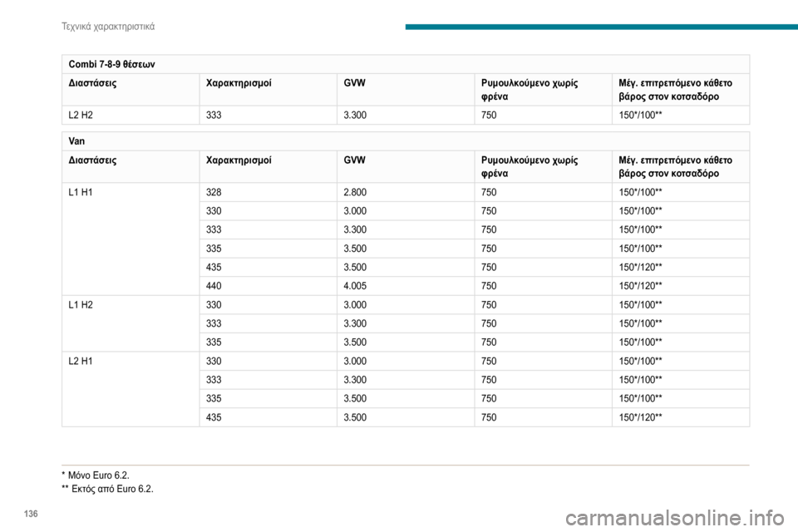This screenshot has height=532, width=798.
Task: Click the 440 Χαρακτηρισμοί value
Action: coord(214,286)
